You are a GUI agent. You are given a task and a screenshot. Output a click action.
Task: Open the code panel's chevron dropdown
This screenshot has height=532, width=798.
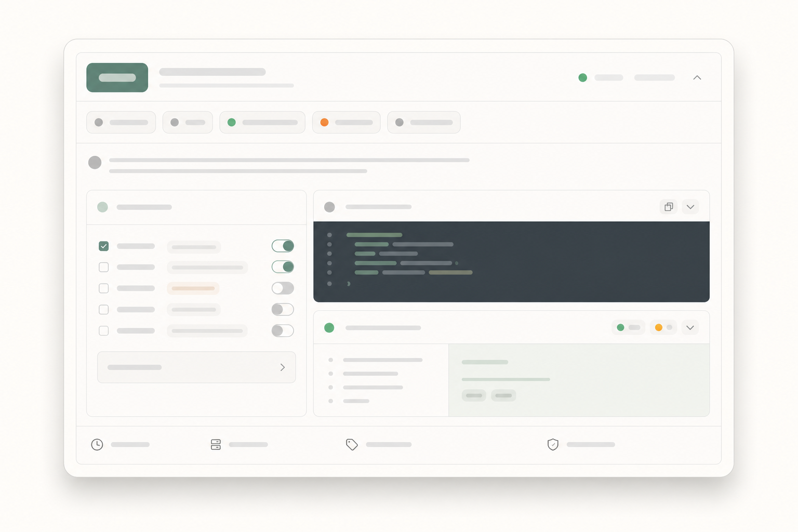click(x=690, y=207)
